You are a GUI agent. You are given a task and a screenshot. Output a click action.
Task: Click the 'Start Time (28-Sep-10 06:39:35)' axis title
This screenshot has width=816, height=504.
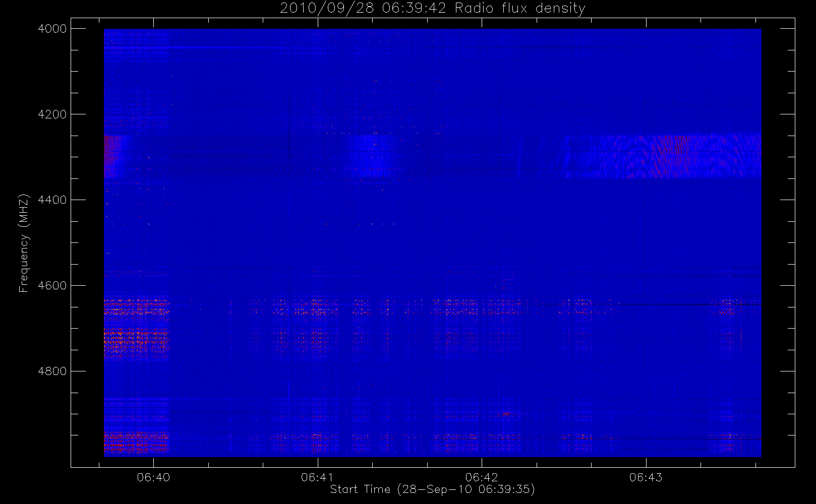coord(433,489)
